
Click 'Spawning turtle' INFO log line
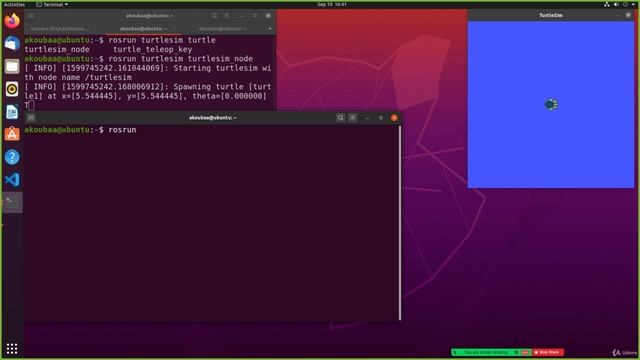(148, 91)
